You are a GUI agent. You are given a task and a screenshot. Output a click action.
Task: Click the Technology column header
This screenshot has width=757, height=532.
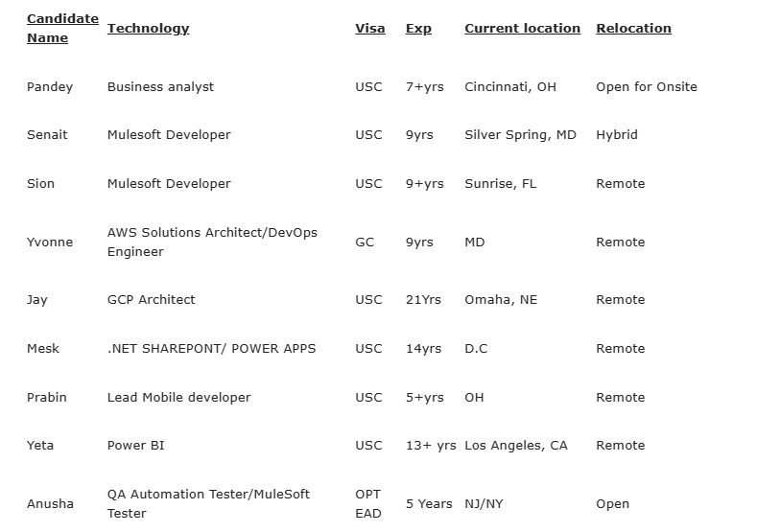coord(148,28)
